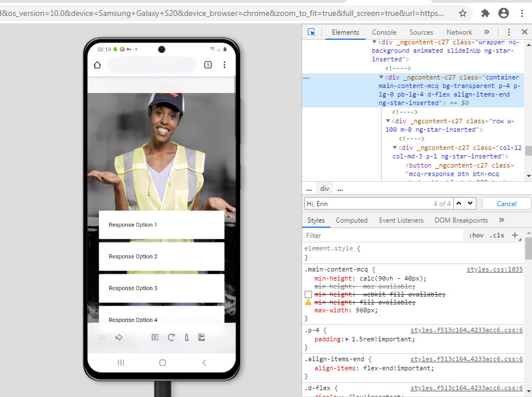Screen dimensions: 532x397
Task: Open DevTools customize menu (three dots)
Action: click(x=509, y=32)
